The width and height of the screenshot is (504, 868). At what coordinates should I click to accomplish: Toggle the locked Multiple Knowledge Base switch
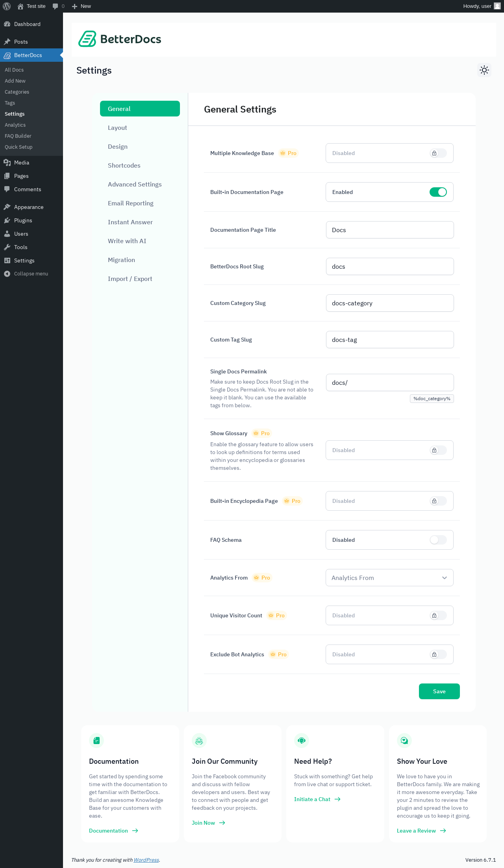[x=438, y=153]
